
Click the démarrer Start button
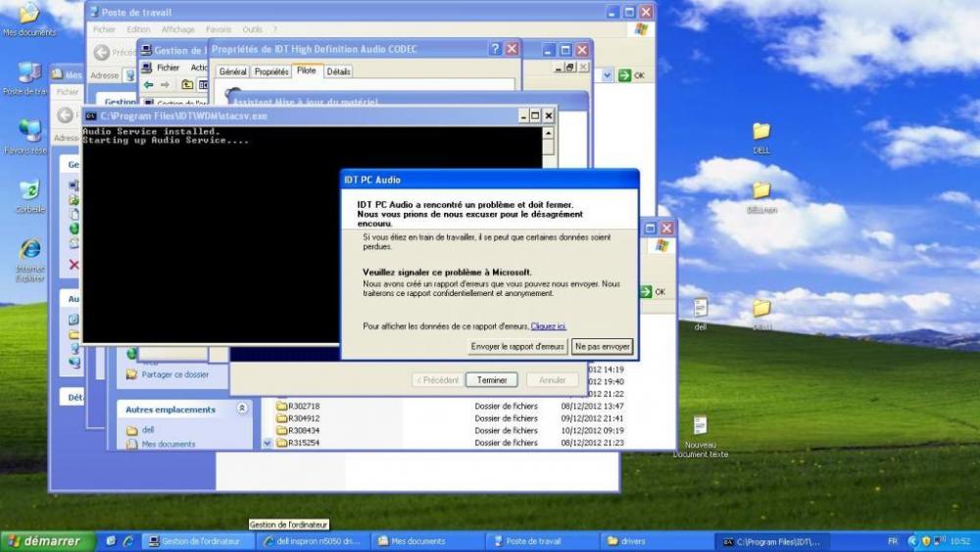[47, 541]
